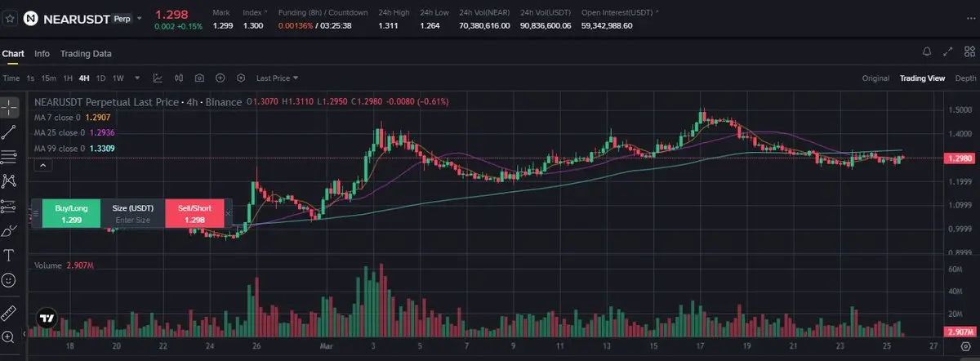
Task: Select the 1s time interval
Action: tap(30, 78)
